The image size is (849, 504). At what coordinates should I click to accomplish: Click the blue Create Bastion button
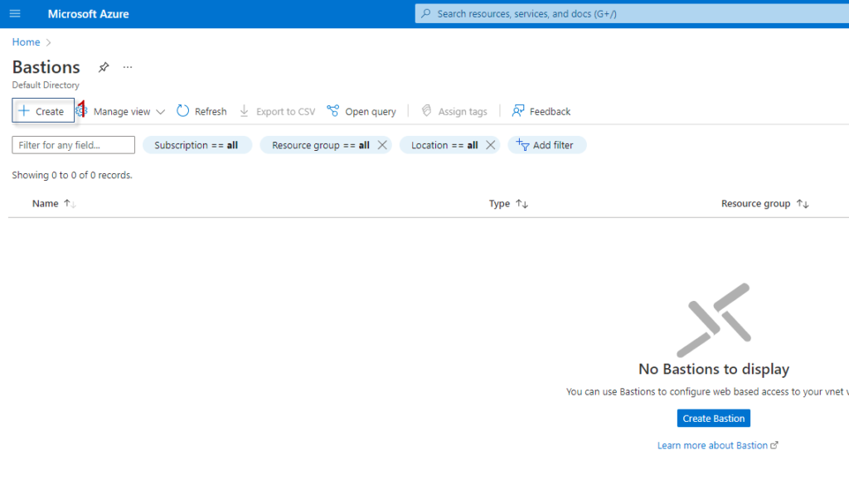(x=714, y=419)
